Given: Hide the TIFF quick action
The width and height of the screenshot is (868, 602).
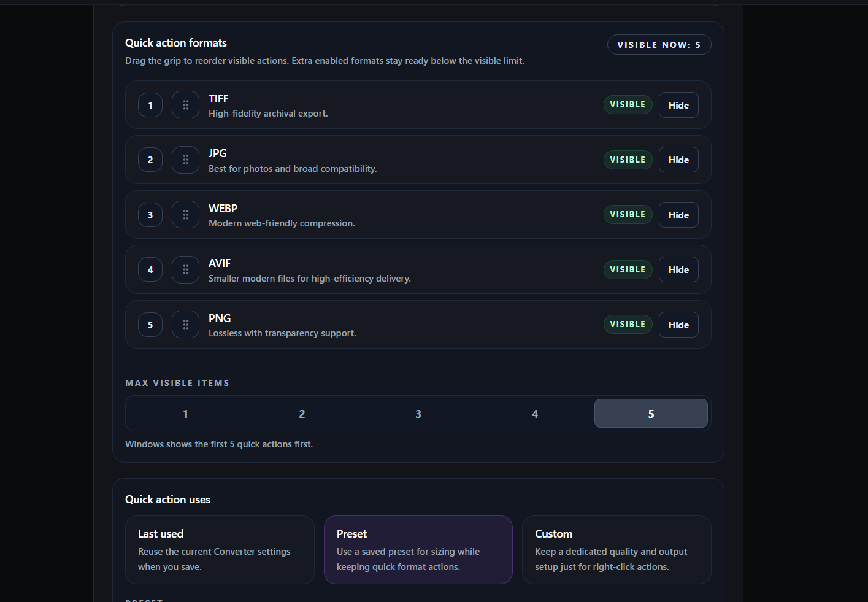Looking at the screenshot, I should (678, 105).
